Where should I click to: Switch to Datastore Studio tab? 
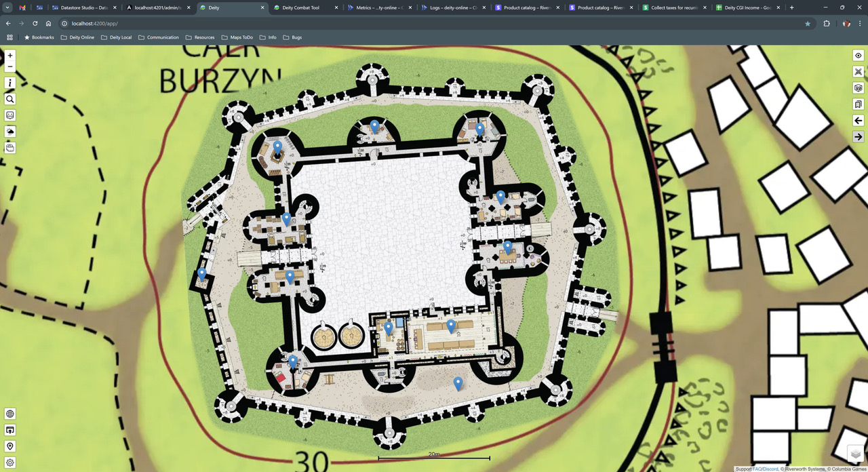coord(84,7)
